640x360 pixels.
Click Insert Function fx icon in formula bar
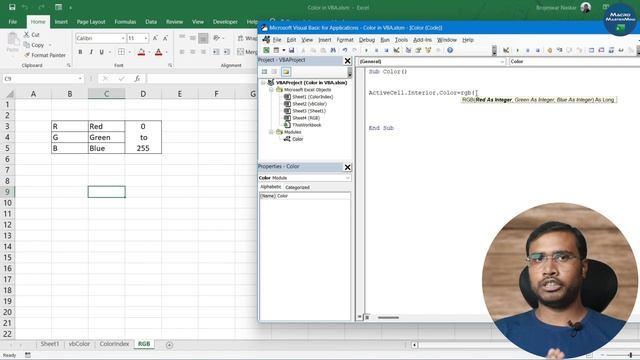[x=138, y=78]
